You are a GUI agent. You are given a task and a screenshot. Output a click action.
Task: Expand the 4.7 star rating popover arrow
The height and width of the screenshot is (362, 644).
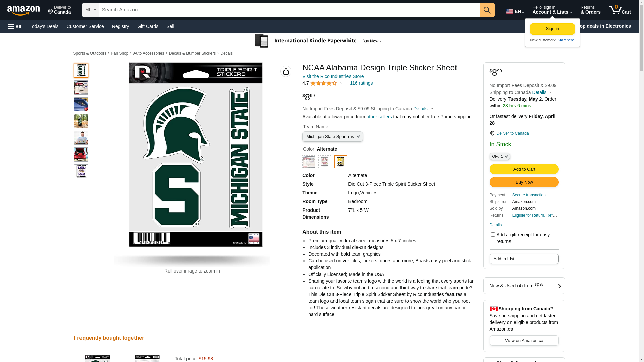tap(341, 83)
